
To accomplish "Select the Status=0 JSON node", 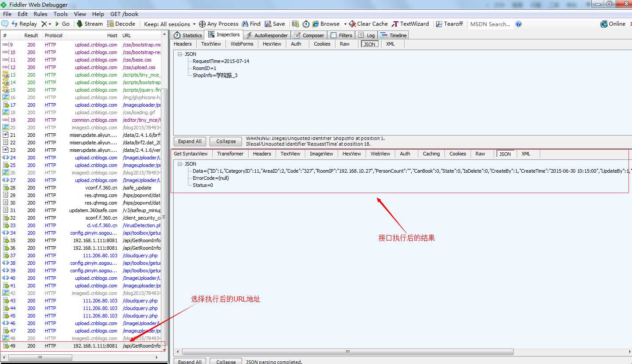I will 203,185.
